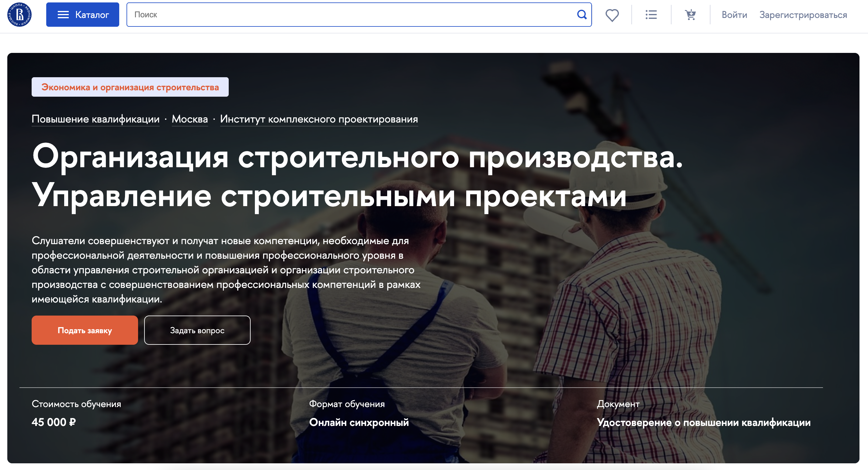Click the Войти login link
This screenshot has height=470, width=868.
[734, 15]
